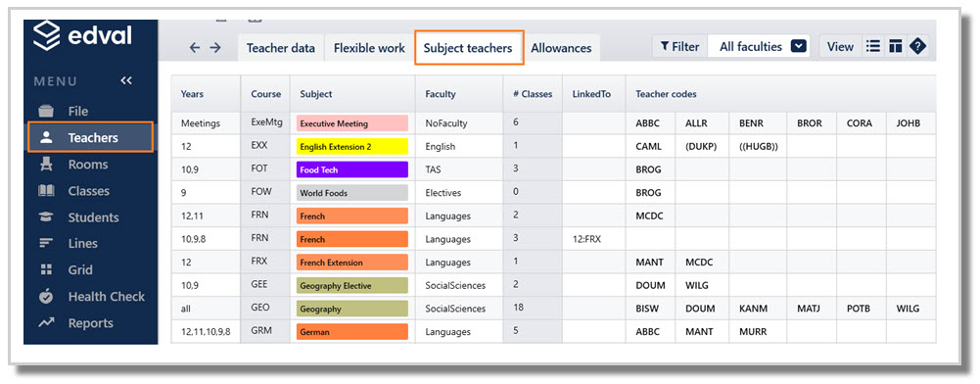Click the back arrow navigation icon
The width and height of the screenshot is (980, 384).
pos(195,48)
